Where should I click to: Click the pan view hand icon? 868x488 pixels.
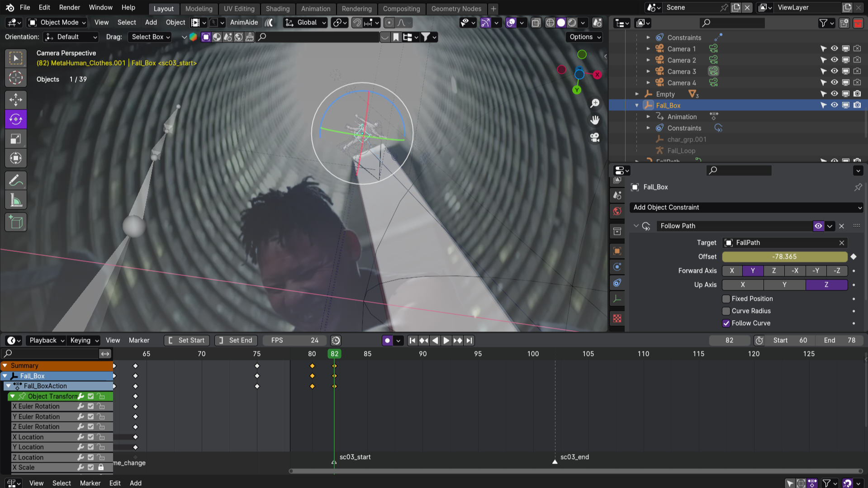coord(595,120)
